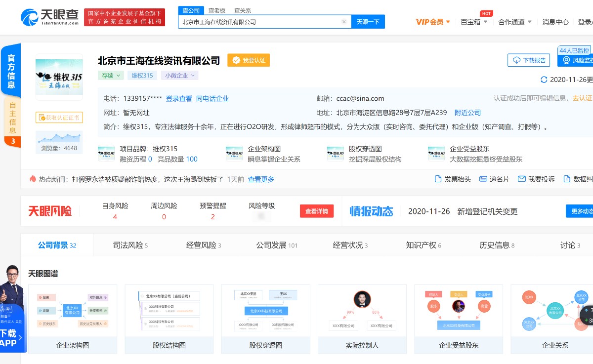Click the 热点新闻 flame icon
This screenshot has height=364, width=593.
click(x=33, y=179)
